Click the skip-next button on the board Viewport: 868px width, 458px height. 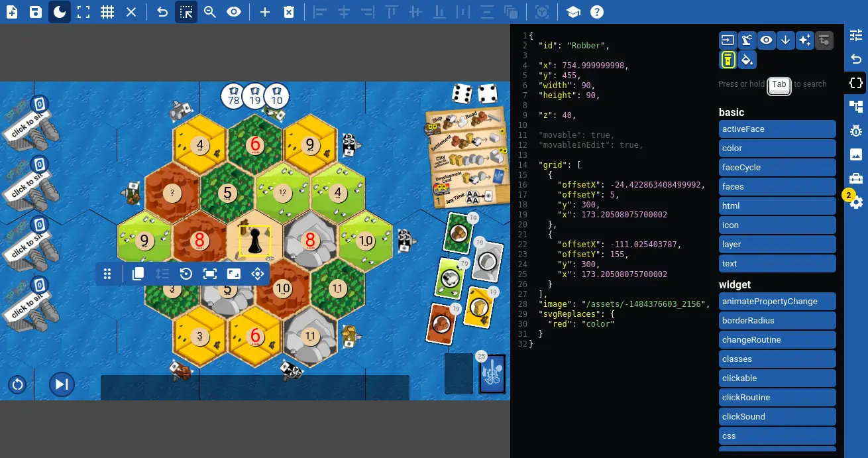(x=62, y=384)
